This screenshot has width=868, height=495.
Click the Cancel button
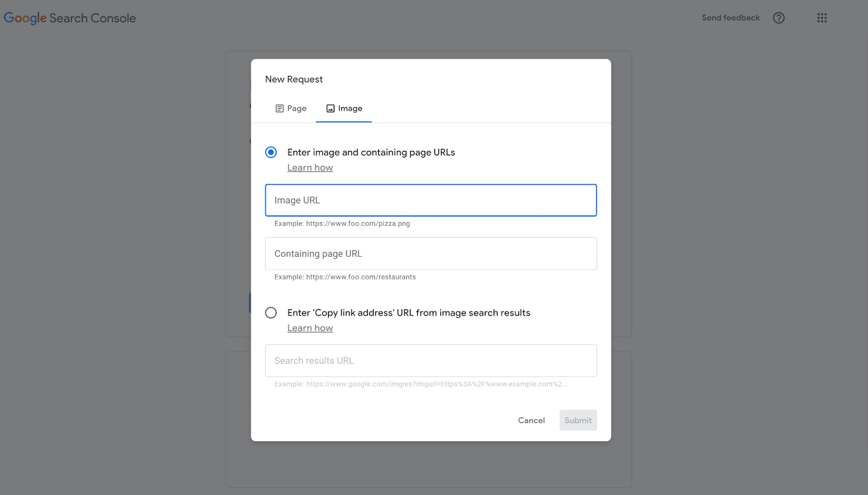click(531, 420)
